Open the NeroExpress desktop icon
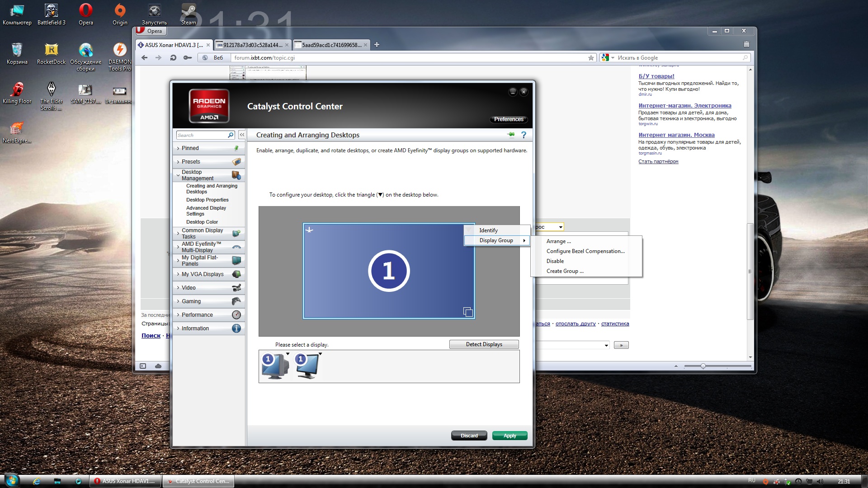 tap(17, 132)
